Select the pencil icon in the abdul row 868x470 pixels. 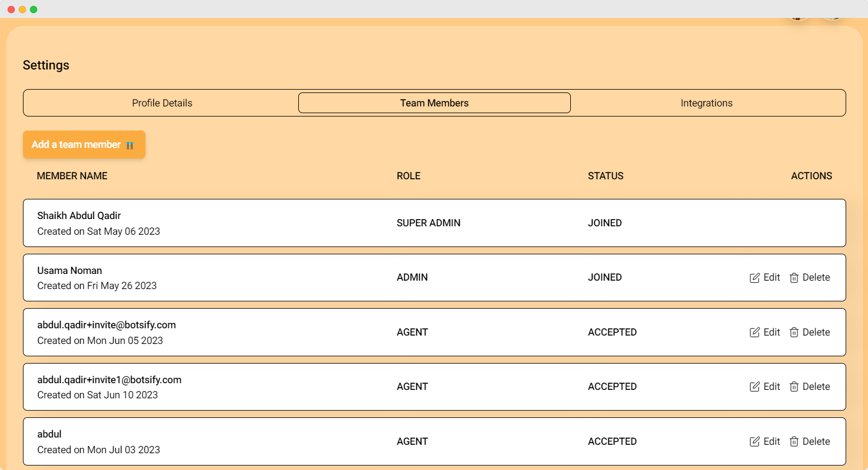754,441
